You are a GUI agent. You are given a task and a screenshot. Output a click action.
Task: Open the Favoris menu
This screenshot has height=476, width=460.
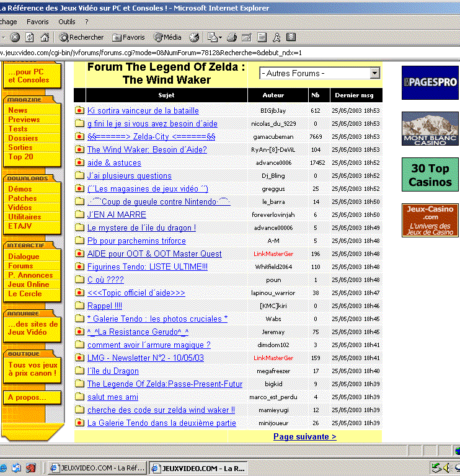point(38,22)
